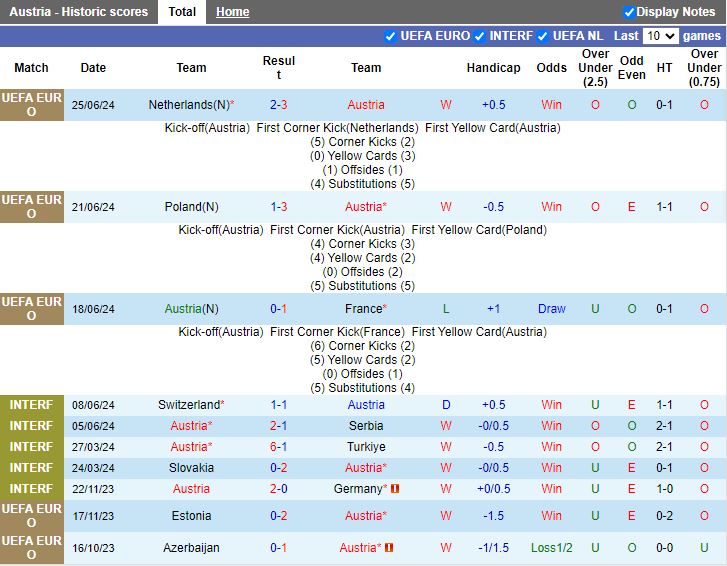Click the date 08/06/24
The image size is (727, 566).
pyautogui.click(x=93, y=405)
